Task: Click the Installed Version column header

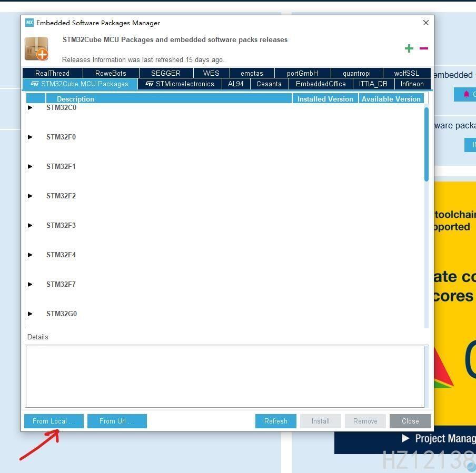Action: 325,99
